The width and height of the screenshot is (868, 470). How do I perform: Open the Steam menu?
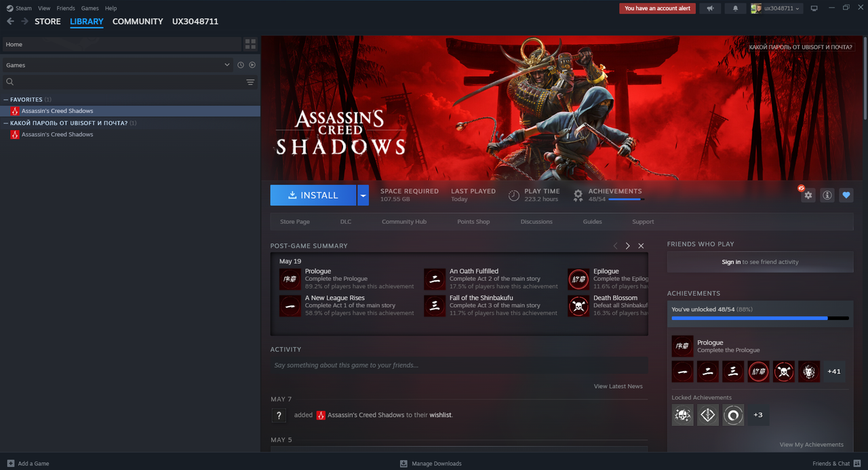click(x=19, y=8)
